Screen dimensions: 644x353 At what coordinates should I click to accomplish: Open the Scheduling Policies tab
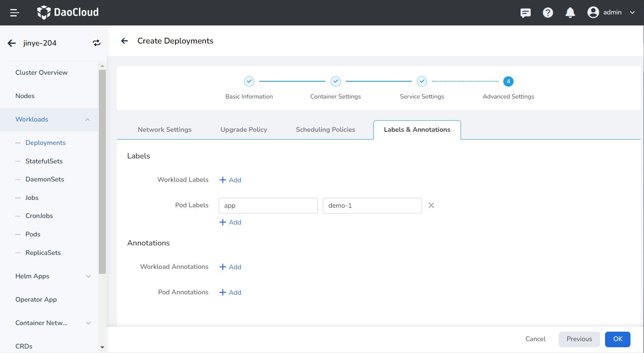tap(325, 130)
